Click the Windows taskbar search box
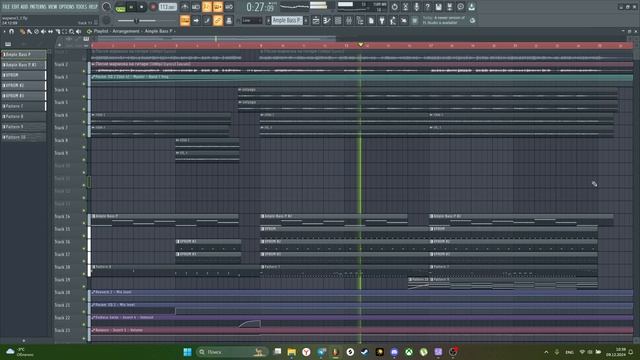 click(231, 352)
